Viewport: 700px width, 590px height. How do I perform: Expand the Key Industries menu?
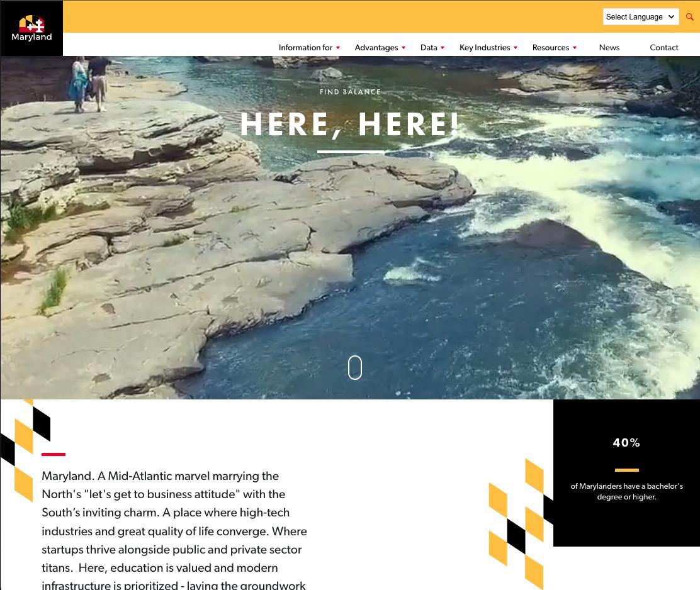pos(485,48)
